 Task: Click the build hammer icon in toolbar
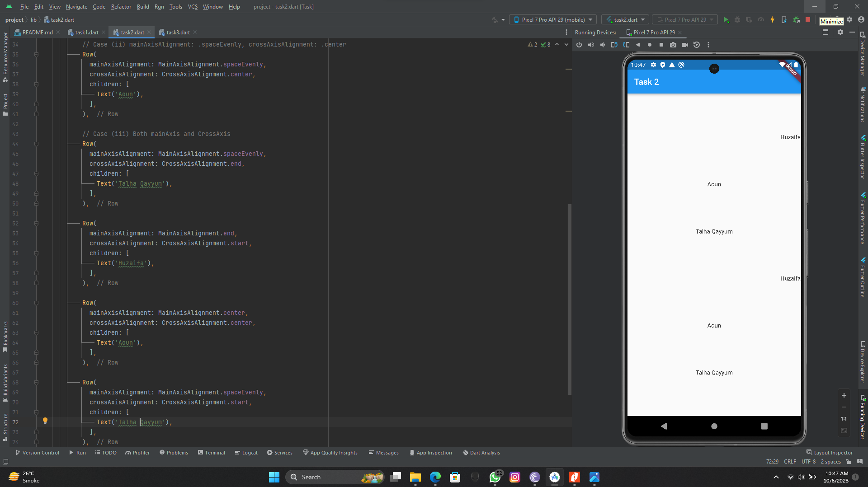(x=495, y=20)
